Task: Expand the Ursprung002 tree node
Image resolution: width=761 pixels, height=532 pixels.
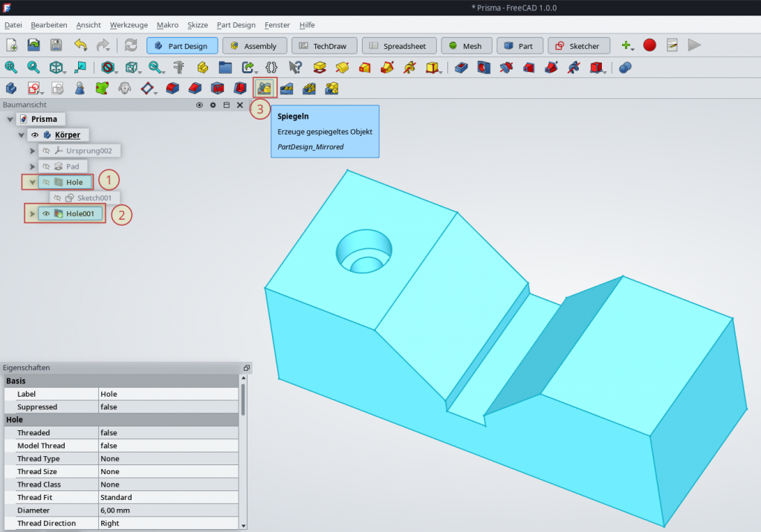Action: [32, 151]
